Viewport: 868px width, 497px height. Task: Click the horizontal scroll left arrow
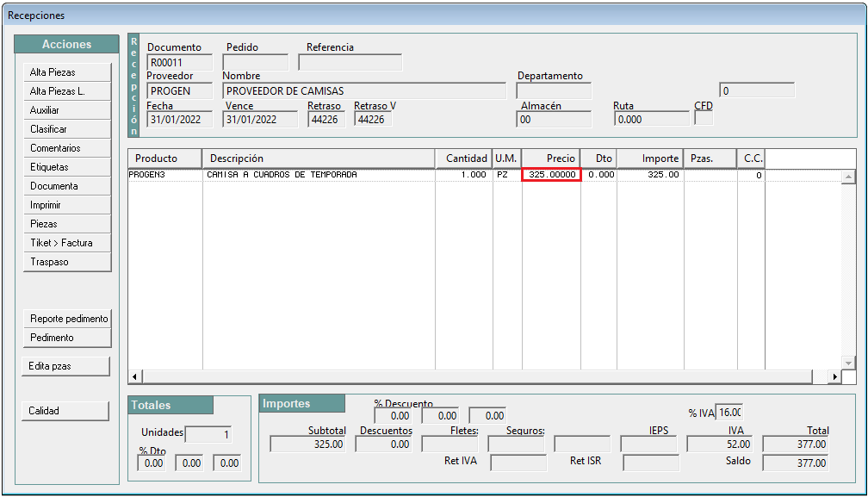tap(135, 377)
